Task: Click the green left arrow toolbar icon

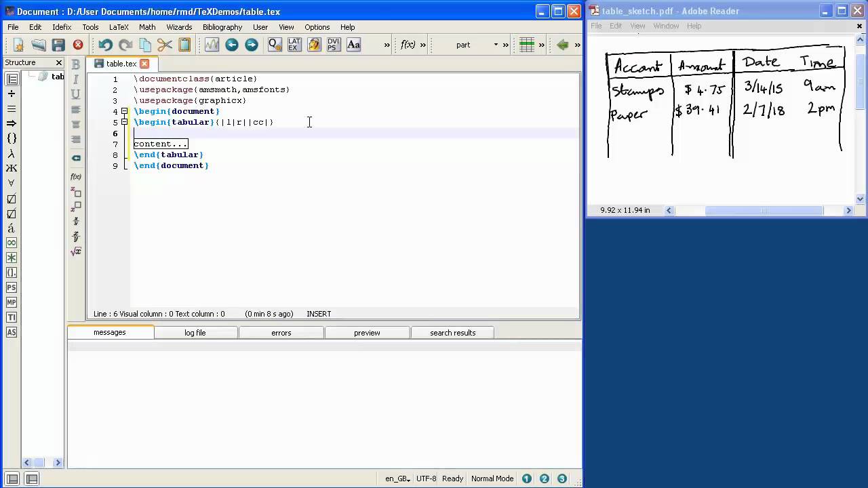Action: [x=562, y=45]
